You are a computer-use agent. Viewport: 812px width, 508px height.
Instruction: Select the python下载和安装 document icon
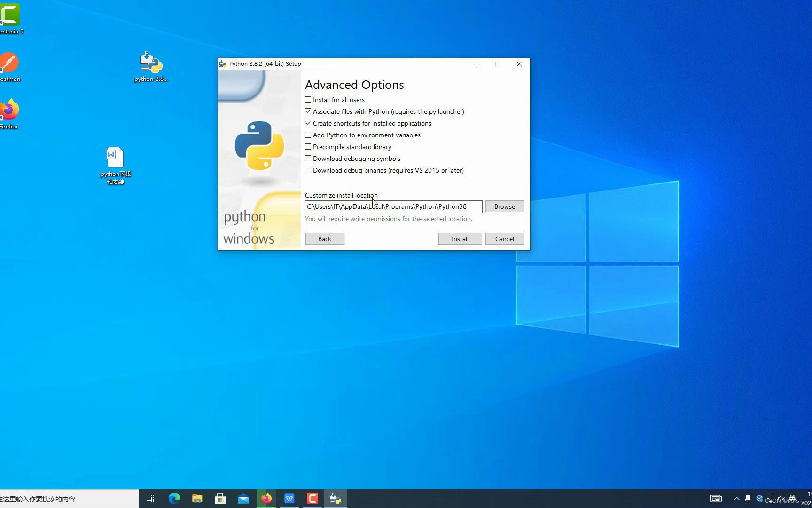[115, 166]
